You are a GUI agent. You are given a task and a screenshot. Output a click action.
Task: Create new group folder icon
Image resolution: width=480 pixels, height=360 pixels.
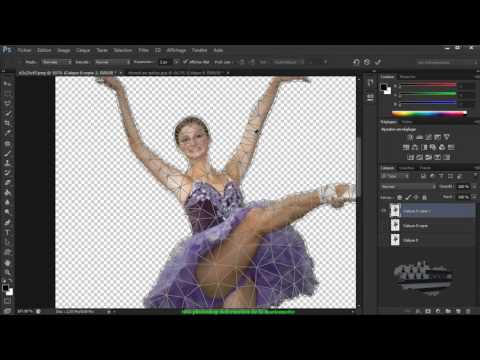448,311
